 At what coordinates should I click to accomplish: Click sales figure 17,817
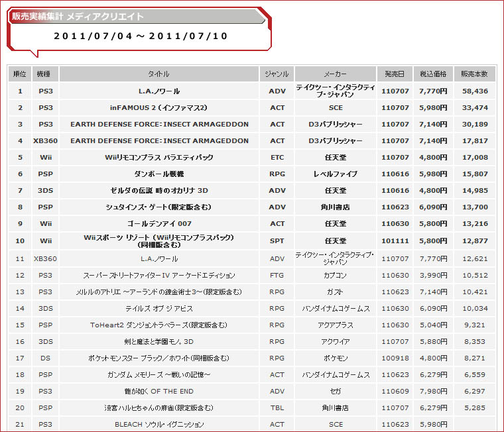click(x=475, y=141)
